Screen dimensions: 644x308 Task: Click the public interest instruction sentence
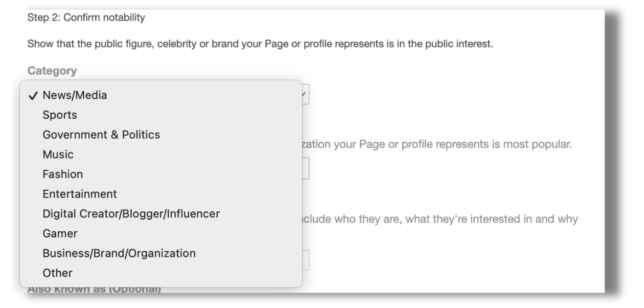[x=260, y=43]
